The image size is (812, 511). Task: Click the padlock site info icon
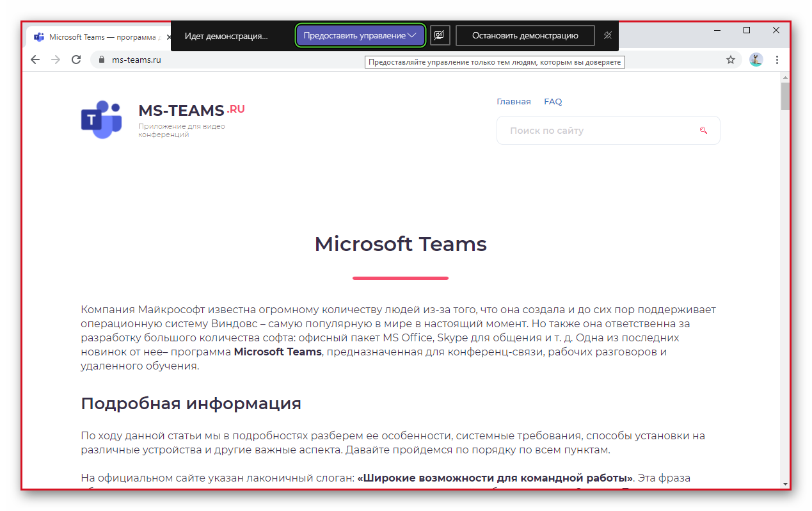click(101, 60)
